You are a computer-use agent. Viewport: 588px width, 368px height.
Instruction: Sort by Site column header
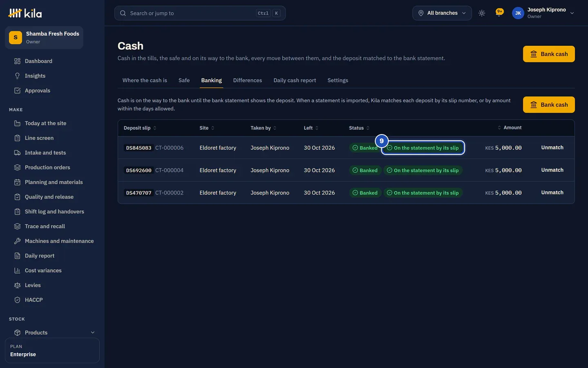(207, 128)
